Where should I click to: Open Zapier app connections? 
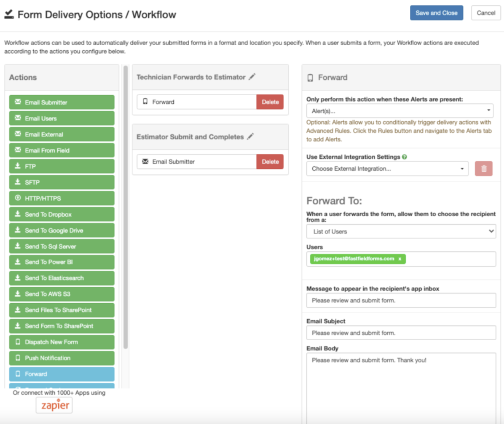54,405
